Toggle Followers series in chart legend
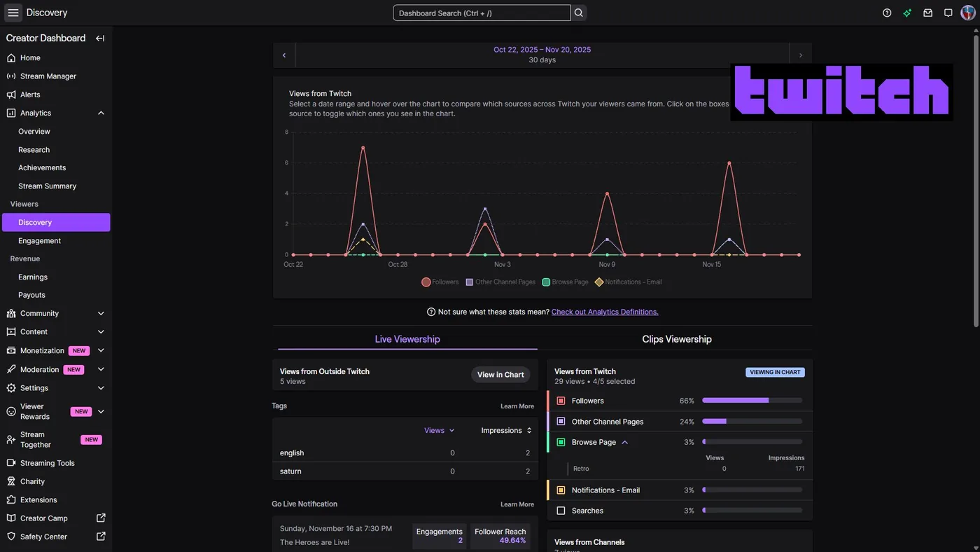Screen dimensions: 980x552 (440, 282)
